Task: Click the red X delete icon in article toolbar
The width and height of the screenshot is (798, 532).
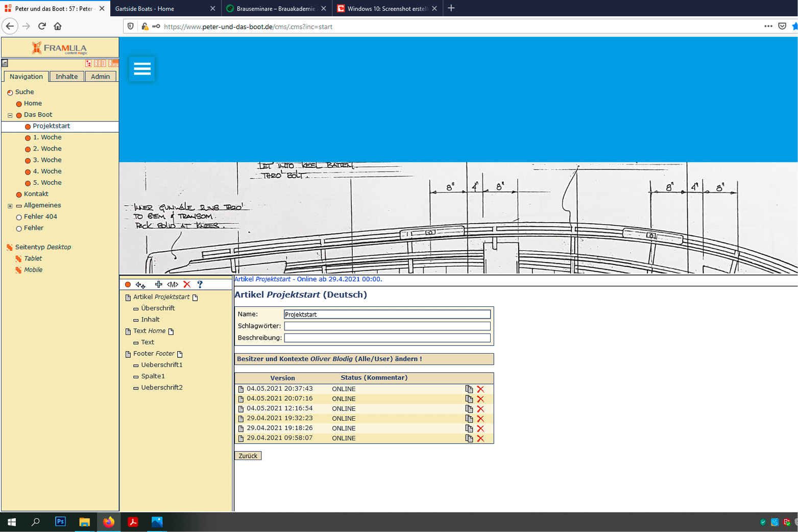Action: click(x=187, y=284)
